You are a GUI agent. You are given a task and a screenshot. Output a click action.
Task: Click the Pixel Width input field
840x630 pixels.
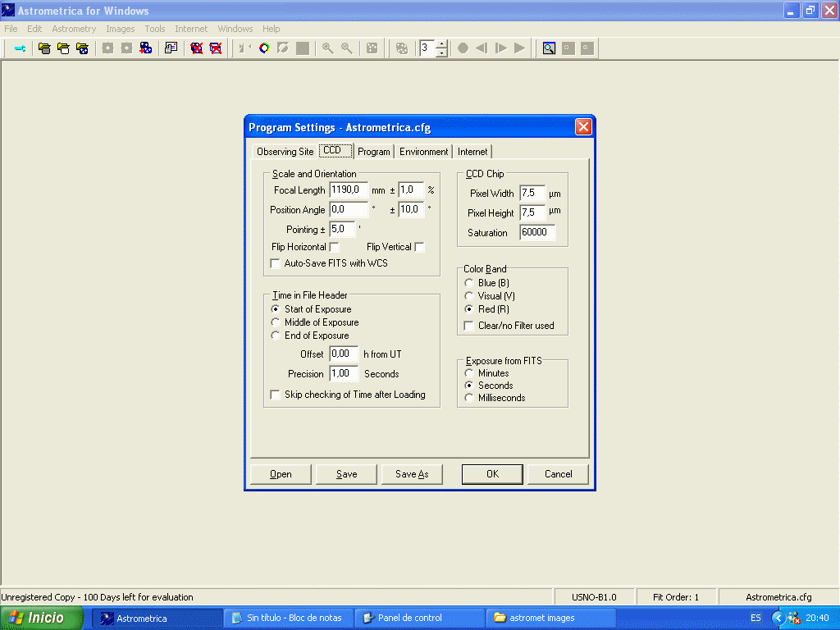[x=532, y=194]
